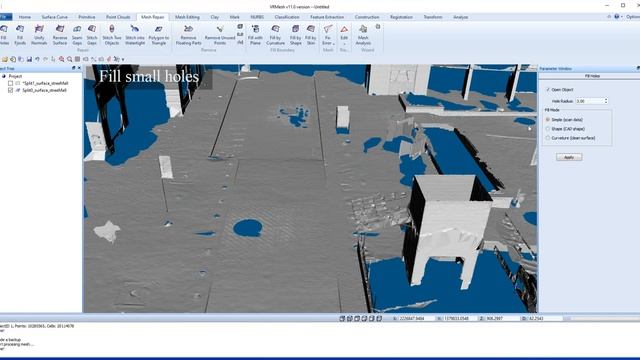Screen dimensions: 640x360
Task: Collapse the Project tree node
Action: [x=4, y=76]
